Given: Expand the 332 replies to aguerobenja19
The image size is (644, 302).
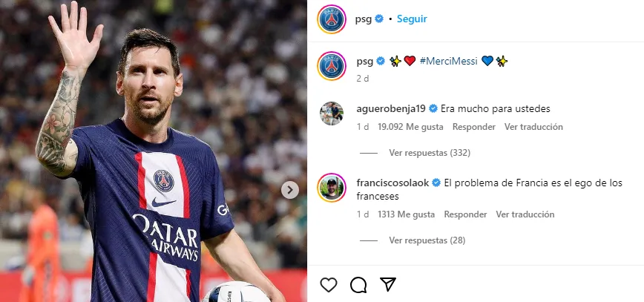Looking at the screenshot, I should click(430, 153).
